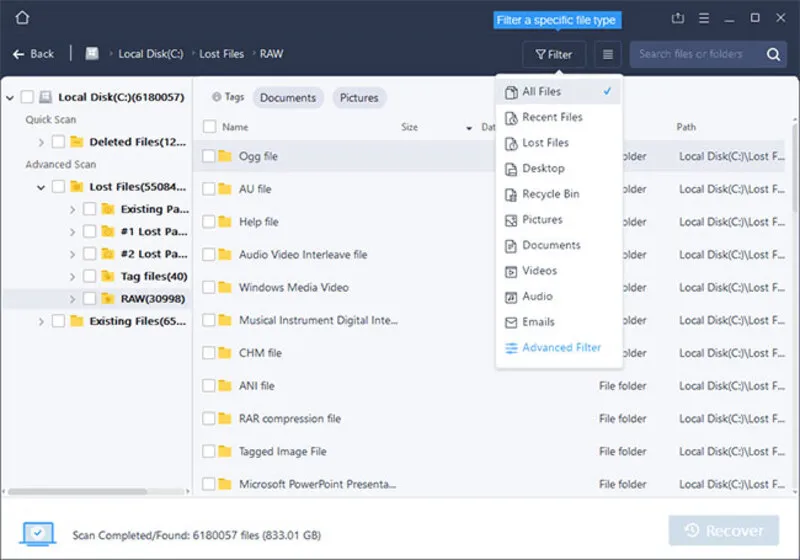Click the Tags info icon
Image resolution: width=800 pixels, height=560 pixels.
pyautogui.click(x=216, y=96)
